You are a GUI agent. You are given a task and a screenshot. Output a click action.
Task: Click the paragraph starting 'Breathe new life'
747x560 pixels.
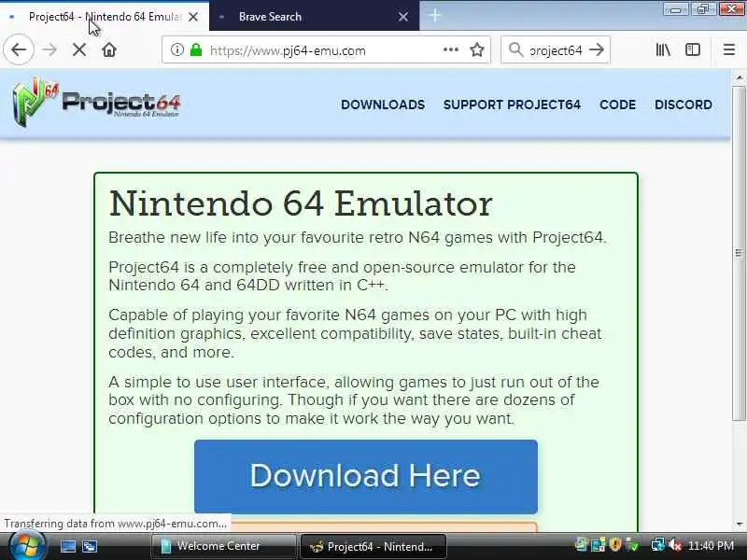click(358, 237)
